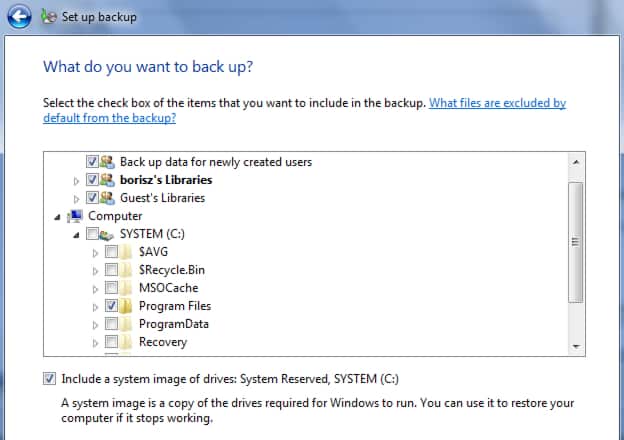This screenshot has height=440, width=624.
Task: Select the $Recycle.Bin tree item
Action: tap(172, 270)
